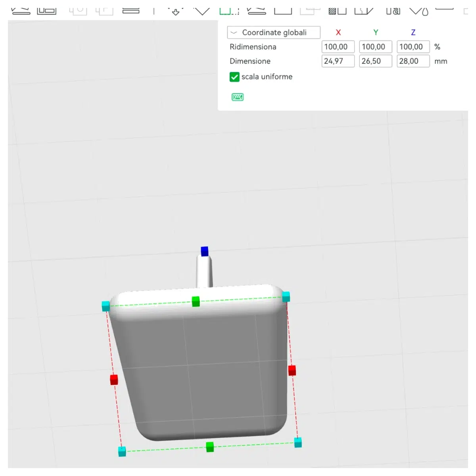Open the Variable layer height tool
Viewport: 476px width, 476px height.
tap(131, 11)
